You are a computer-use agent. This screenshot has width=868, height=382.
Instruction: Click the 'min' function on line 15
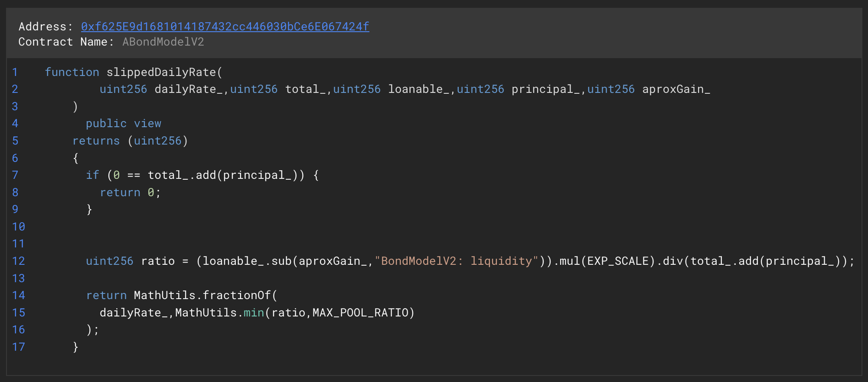coord(254,313)
